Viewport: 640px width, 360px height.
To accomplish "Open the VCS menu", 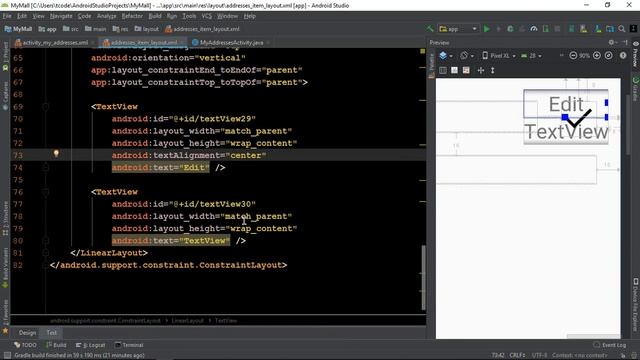I will coord(207,16).
